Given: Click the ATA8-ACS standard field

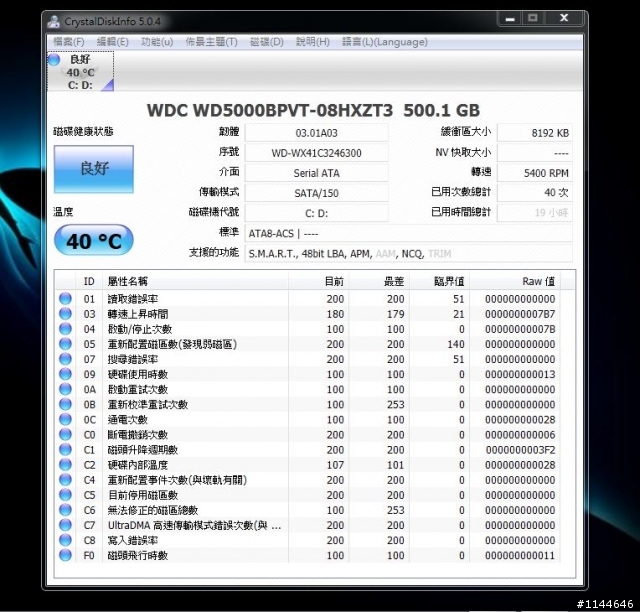Looking at the screenshot, I should tap(408, 233).
